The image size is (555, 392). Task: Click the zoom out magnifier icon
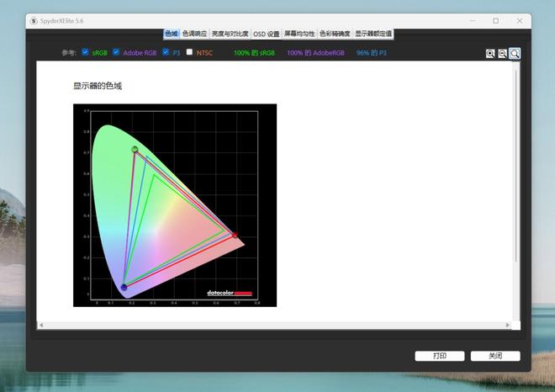502,54
